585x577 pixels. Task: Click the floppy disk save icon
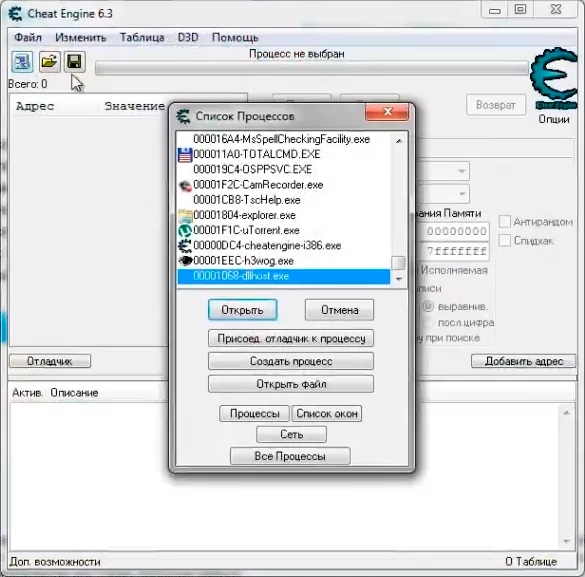tap(75, 62)
